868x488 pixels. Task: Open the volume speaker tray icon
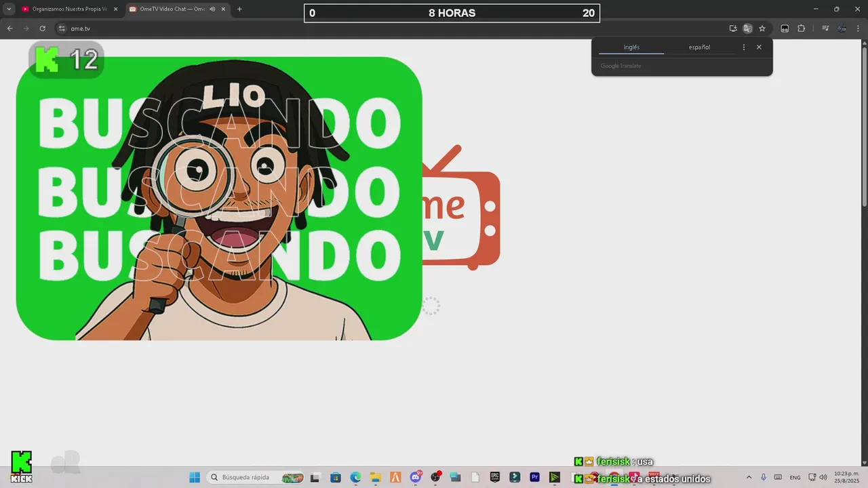click(823, 477)
